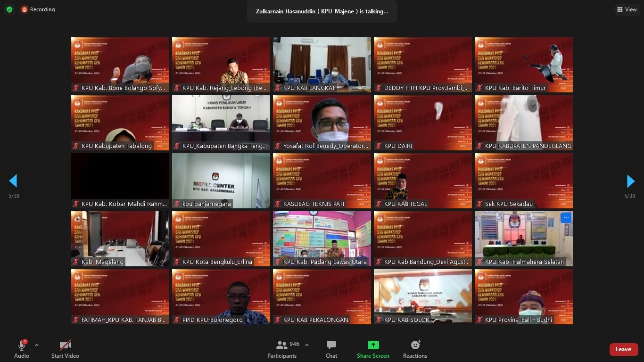Expand the audio options chevron

[x=37, y=345]
